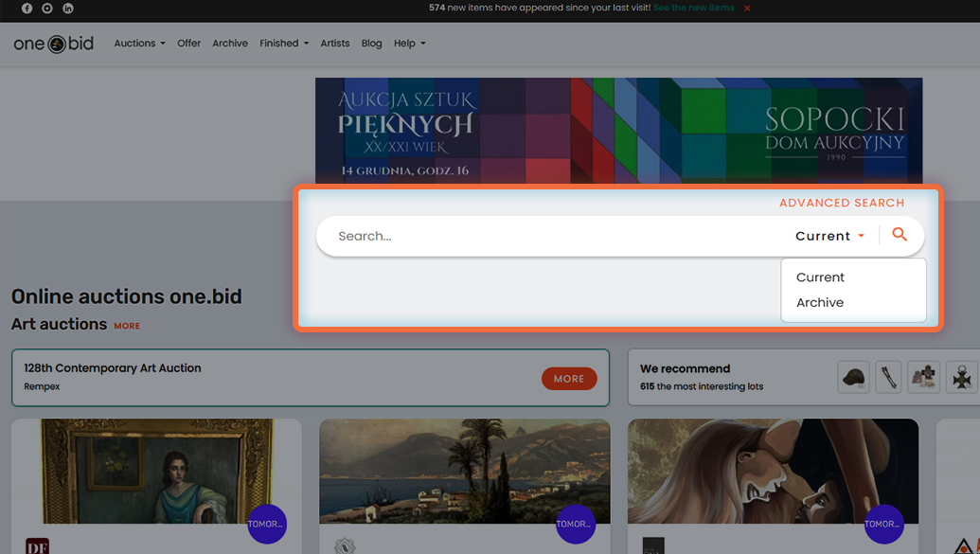
Task: Open Advanced Search
Action: click(842, 203)
